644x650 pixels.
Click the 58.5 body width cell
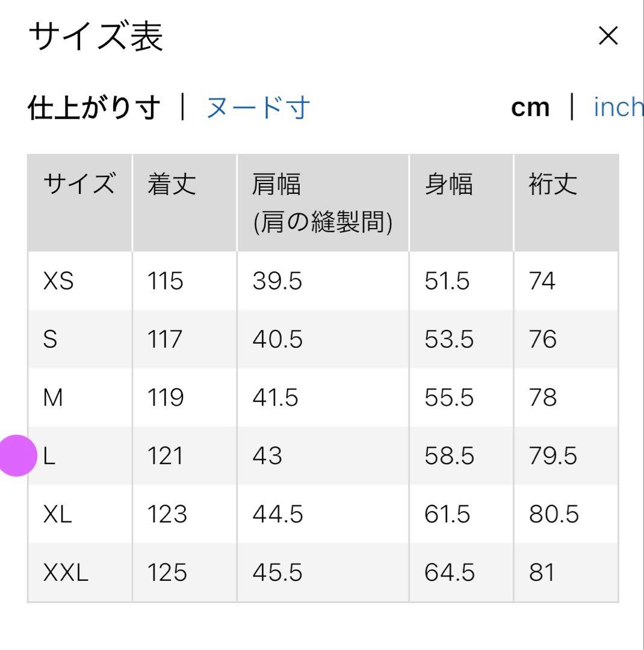point(449,456)
